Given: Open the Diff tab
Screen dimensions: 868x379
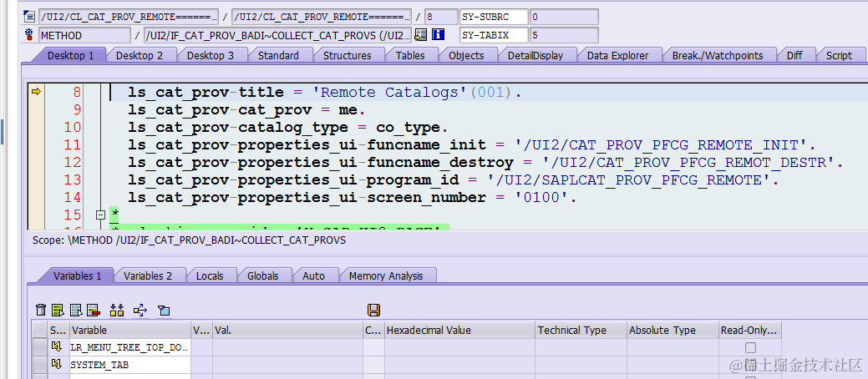Looking at the screenshot, I should [794, 55].
